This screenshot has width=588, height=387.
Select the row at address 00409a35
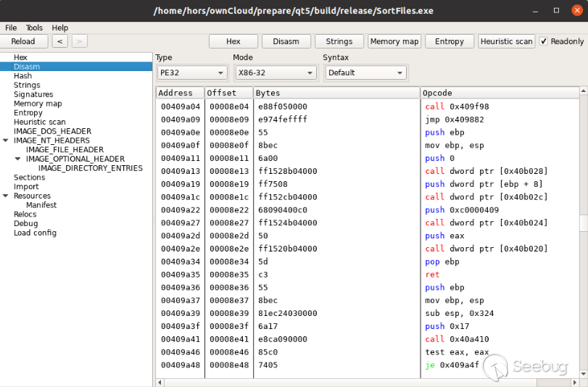(x=290, y=275)
